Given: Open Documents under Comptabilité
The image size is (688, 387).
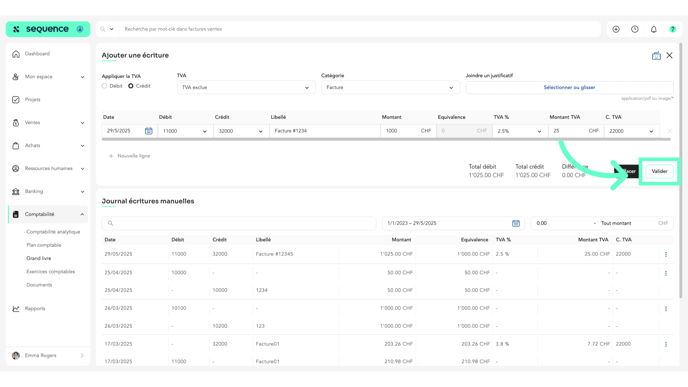Looking at the screenshot, I should pyautogui.click(x=39, y=285).
